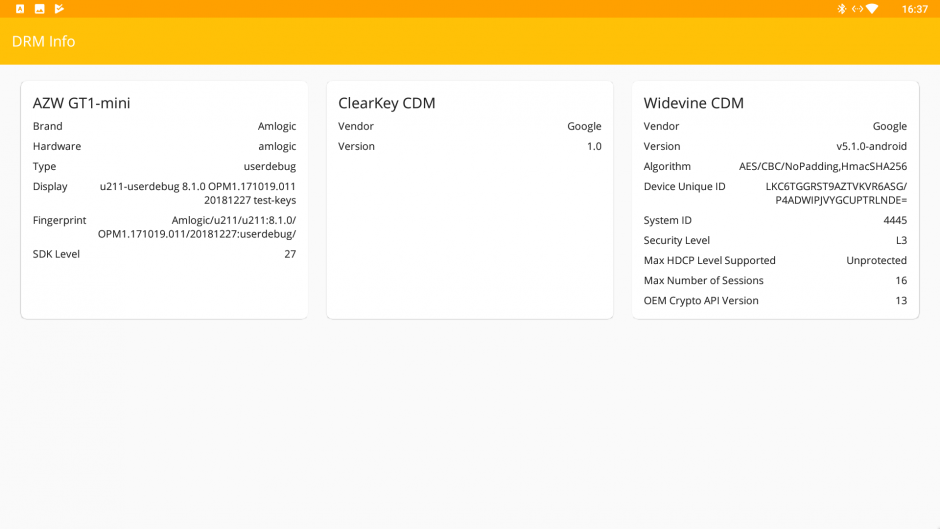Viewport: 940px width, 529px height.
Task: Tap the Display value u211-userdebug 8.1.0
Action: pos(198,193)
